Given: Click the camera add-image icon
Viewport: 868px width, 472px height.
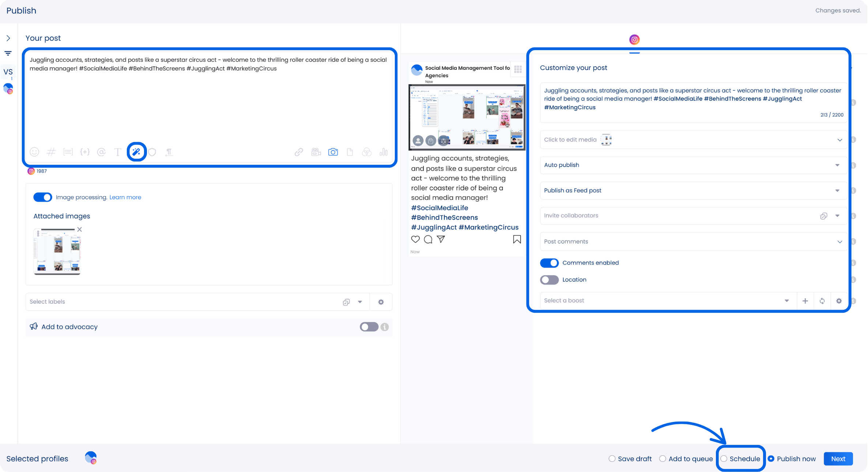Looking at the screenshot, I should (333, 152).
